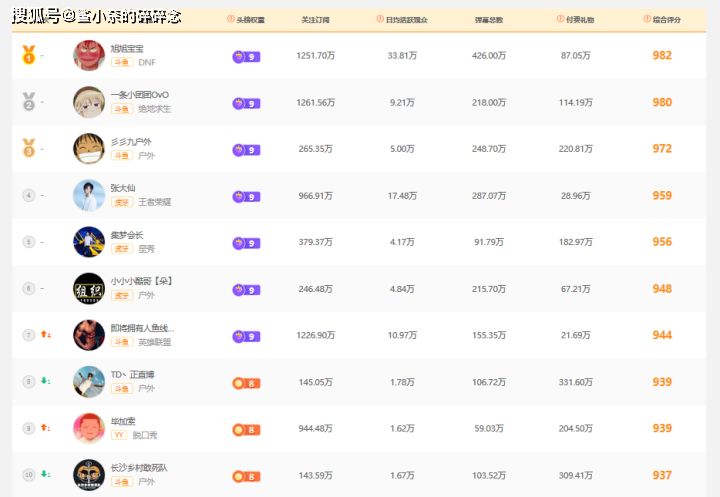This screenshot has width=720, height=497.
Task: Click the orange up arrow in rank 7 row
Action: (x=45, y=334)
